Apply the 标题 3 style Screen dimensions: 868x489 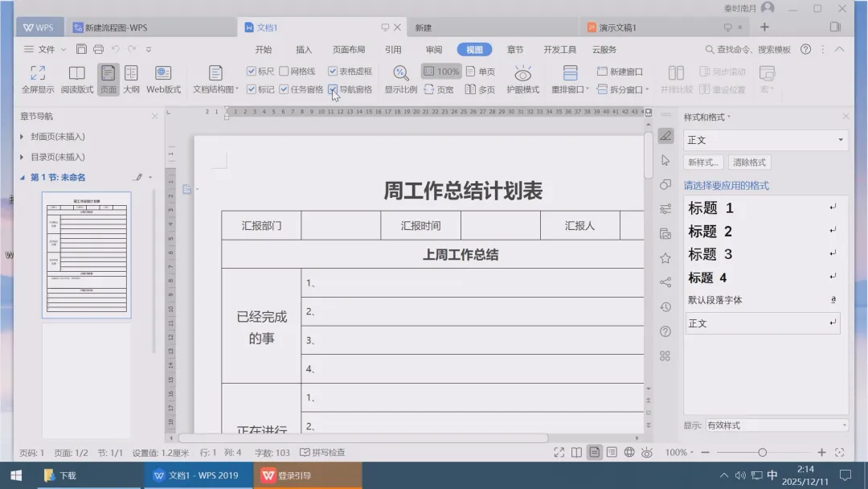coord(762,253)
